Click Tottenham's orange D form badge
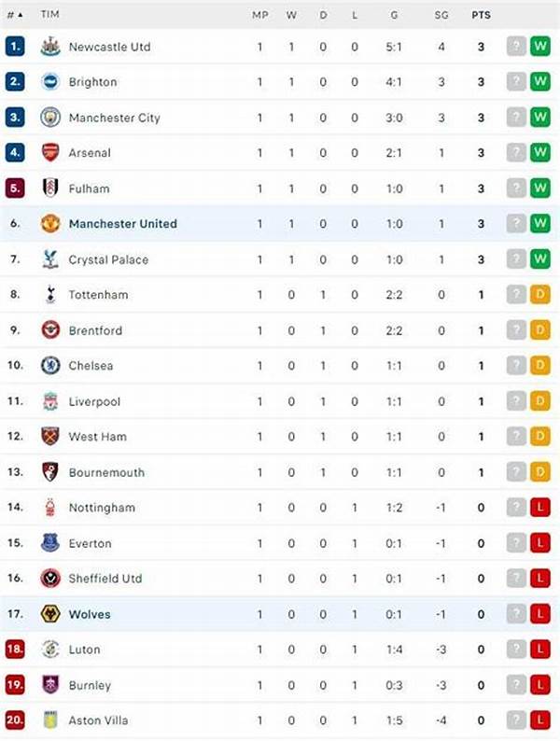 click(539, 295)
